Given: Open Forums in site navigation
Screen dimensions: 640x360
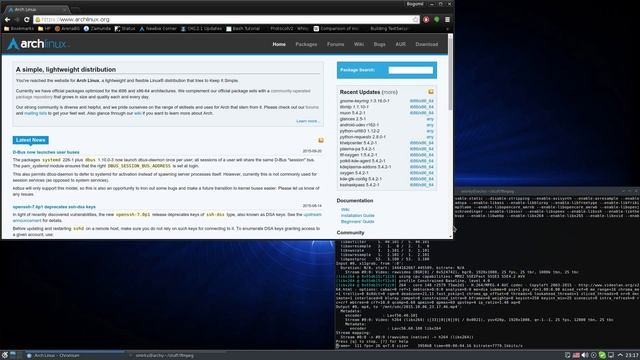Looking at the screenshot, I should point(336,44).
